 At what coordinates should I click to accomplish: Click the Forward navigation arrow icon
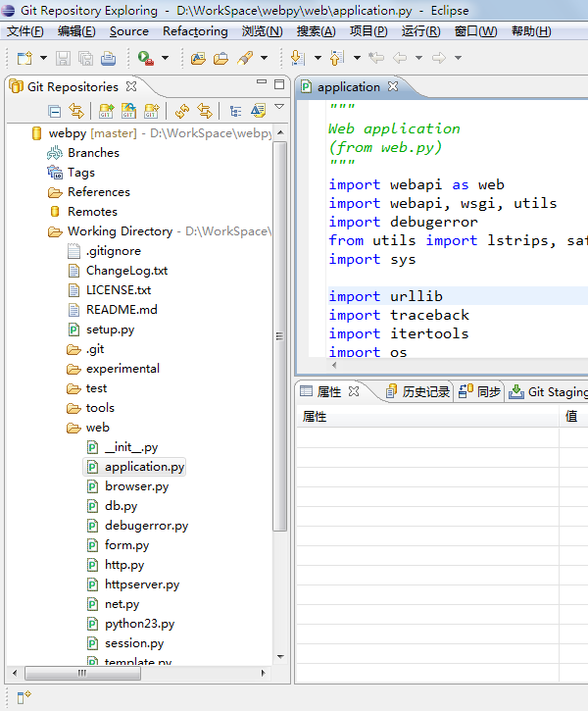point(438,58)
